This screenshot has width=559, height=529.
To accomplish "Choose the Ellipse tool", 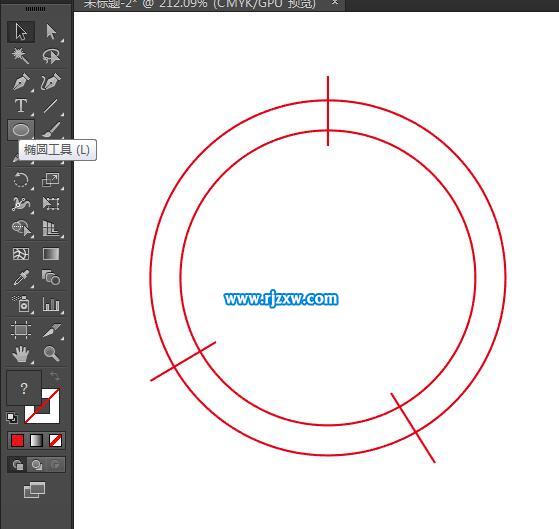I will coord(21,130).
